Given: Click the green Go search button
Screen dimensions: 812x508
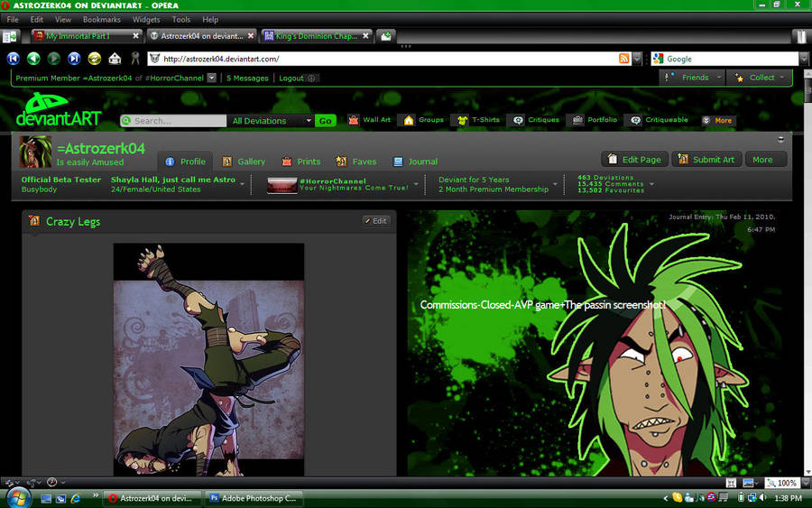Looking at the screenshot, I should click(325, 121).
